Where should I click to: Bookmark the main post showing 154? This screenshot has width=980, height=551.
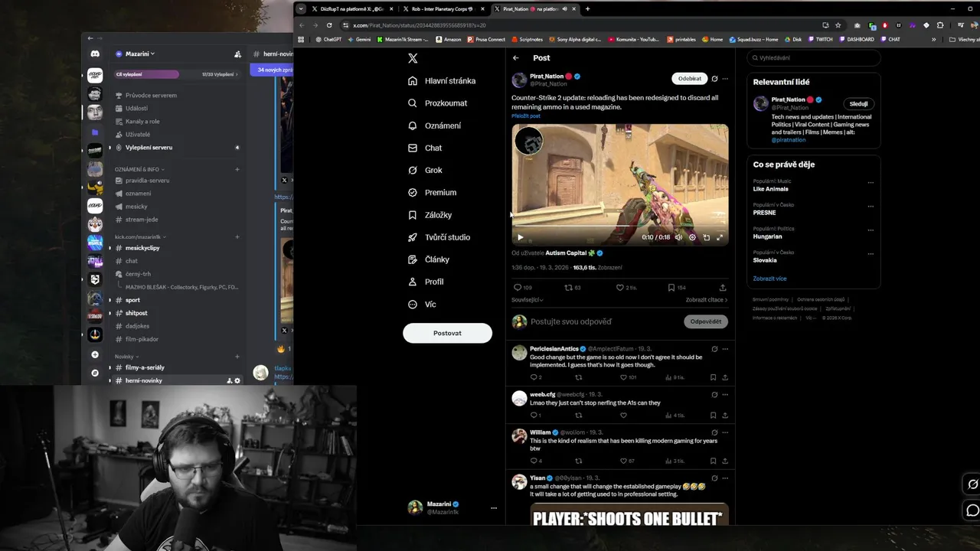coord(676,288)
